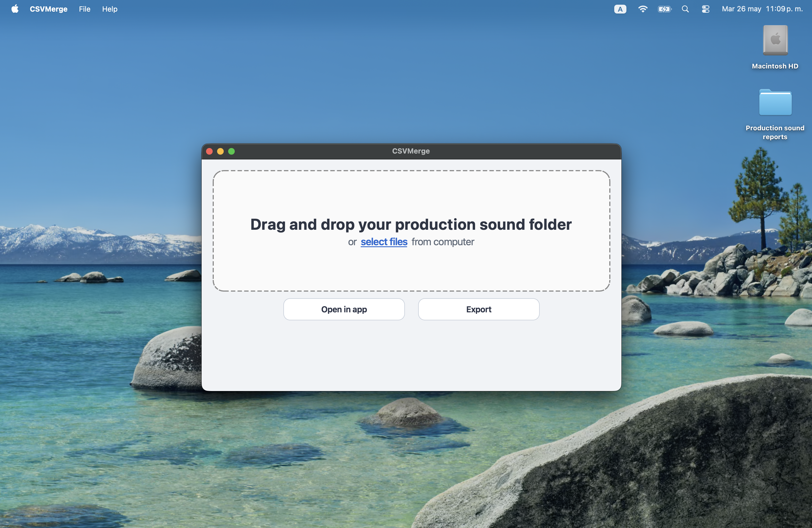Open the File menu

pos(85,9)
